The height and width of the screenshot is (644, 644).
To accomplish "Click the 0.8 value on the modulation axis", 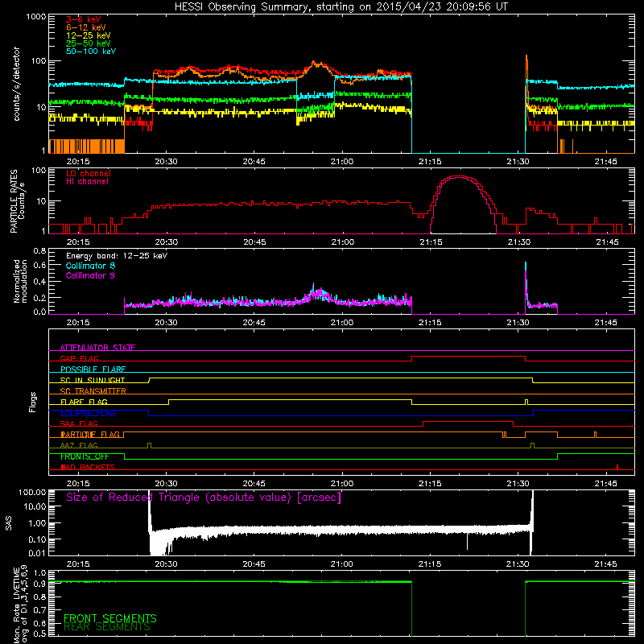I will [x=39, y=250].
